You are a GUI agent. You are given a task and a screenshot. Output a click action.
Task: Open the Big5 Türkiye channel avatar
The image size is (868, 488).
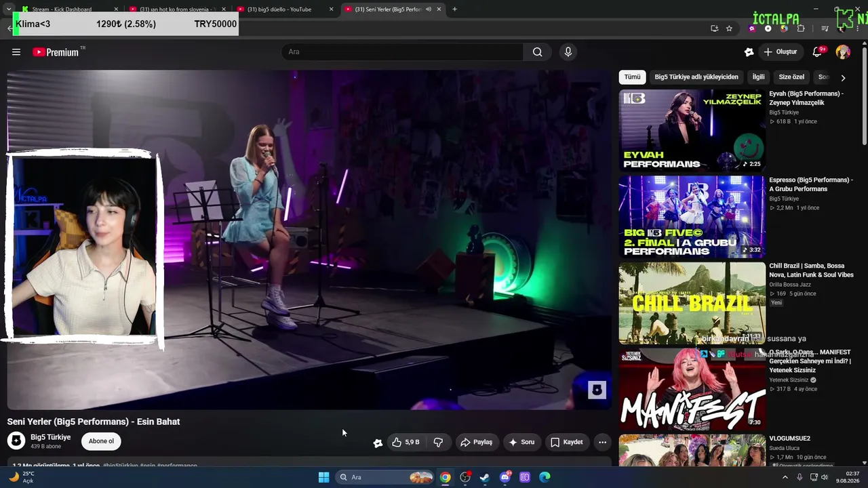tap(16, 441)
